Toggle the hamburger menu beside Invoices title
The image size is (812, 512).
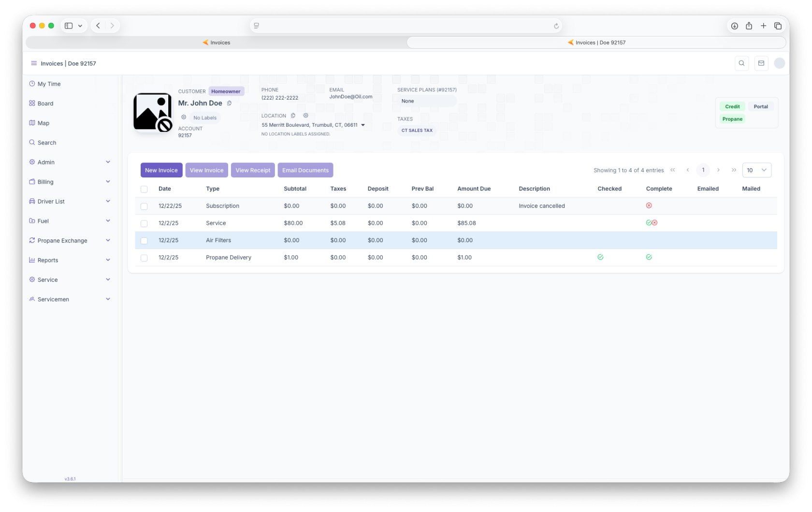[x=34, y=63]
